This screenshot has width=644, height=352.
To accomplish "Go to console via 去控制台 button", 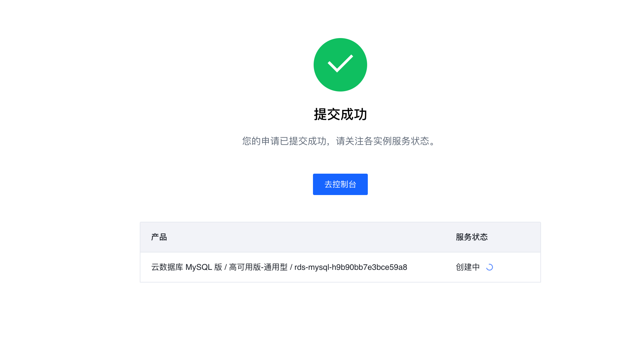I will pyautogui.click(x=340, y=184).
